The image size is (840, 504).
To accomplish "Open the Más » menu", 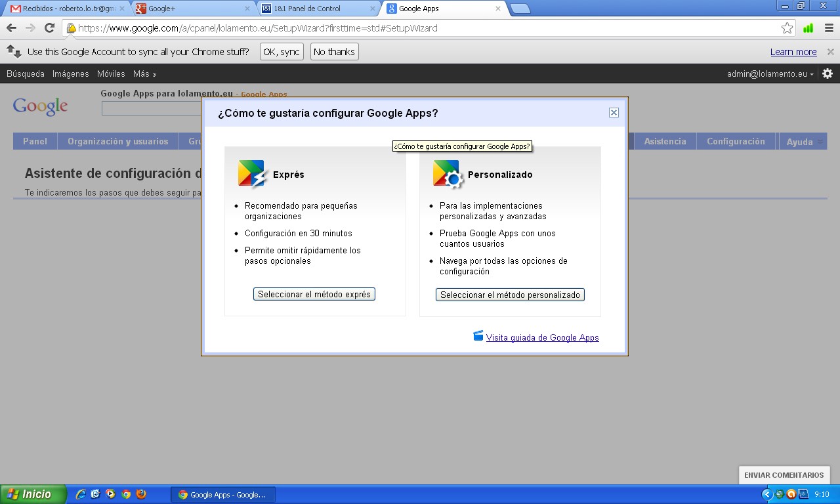I will click(x=144, y=74).
